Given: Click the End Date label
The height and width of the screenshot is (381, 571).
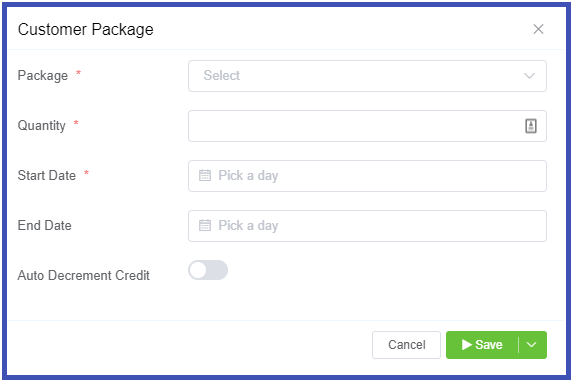Looking at the screenshot, I should click(44, 225).
